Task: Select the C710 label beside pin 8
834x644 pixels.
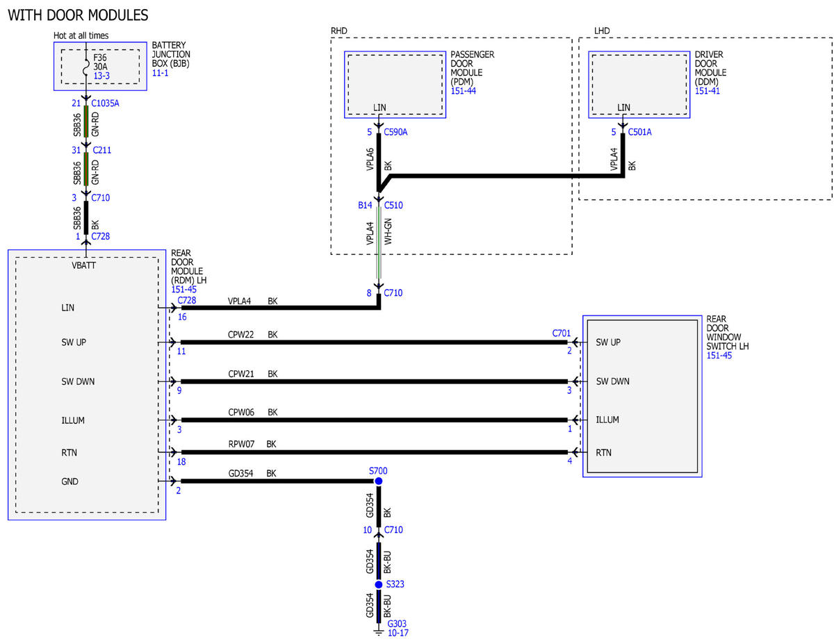Action: pos(393,293)
